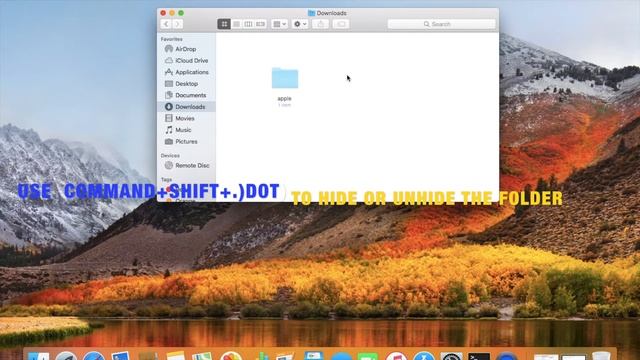This screenshot has height=360, width=640.
Task: Click the Edit Tags toolbar button
Action: pyautogui.click(x=341, y=24)
